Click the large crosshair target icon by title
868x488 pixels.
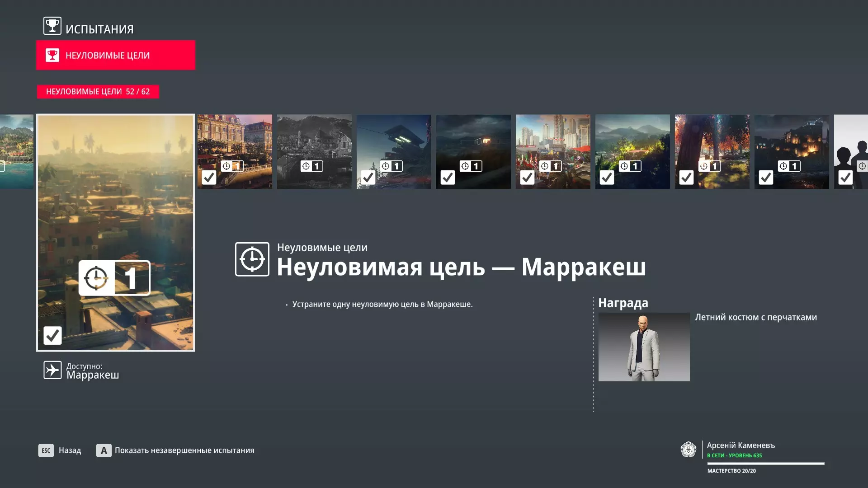(252, 259)
